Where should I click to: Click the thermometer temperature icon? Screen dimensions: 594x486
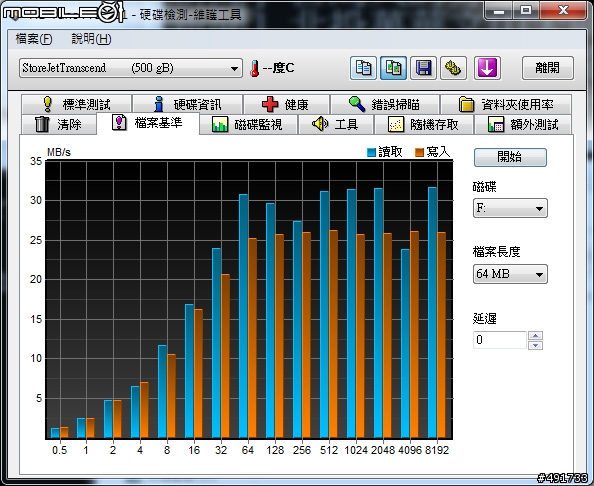255,68
